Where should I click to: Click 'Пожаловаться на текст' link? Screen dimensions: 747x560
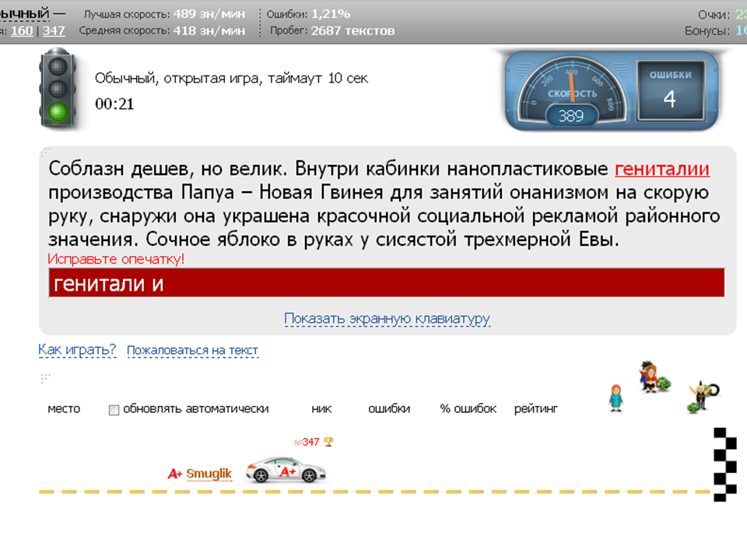click(x=192, y=351)
